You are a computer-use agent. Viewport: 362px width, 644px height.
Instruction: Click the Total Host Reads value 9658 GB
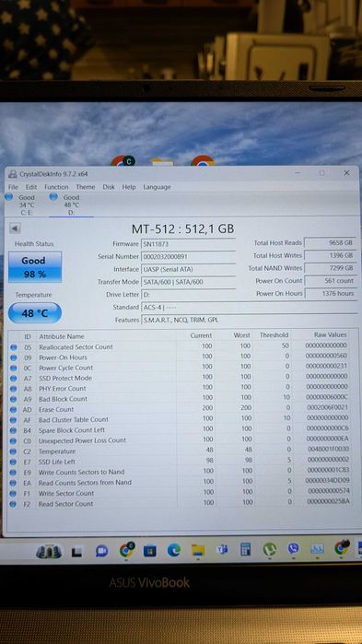330,242
